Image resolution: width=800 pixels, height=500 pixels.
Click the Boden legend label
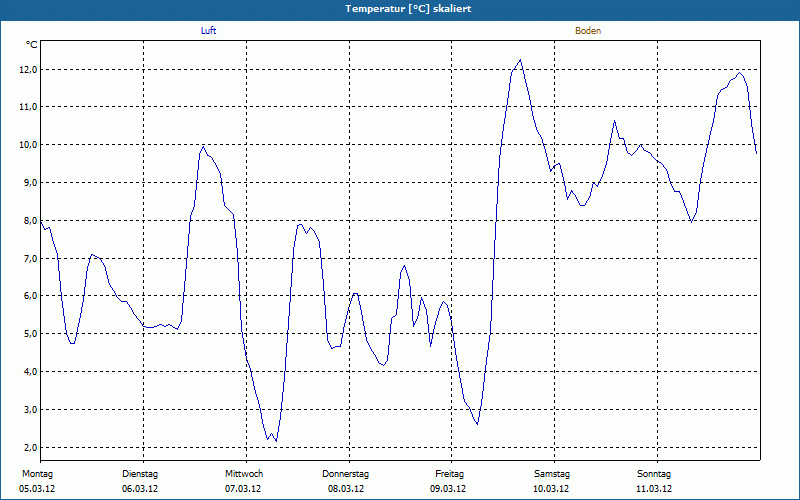coord(588,31)
